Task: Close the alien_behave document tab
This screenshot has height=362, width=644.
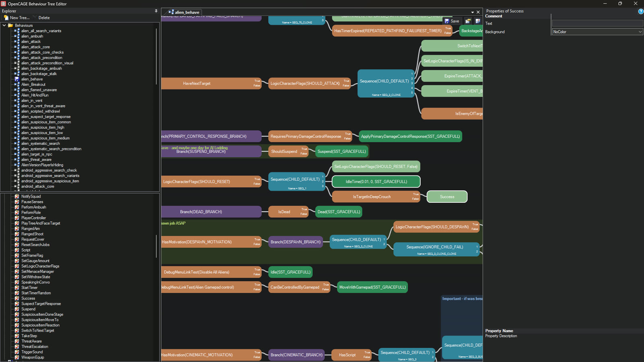Action: point(478,12)
